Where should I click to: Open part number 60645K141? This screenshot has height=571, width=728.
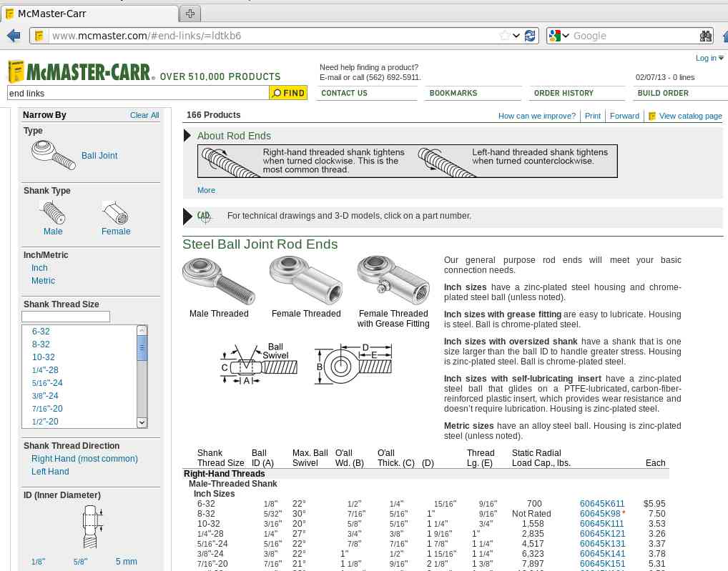[602, 554]
